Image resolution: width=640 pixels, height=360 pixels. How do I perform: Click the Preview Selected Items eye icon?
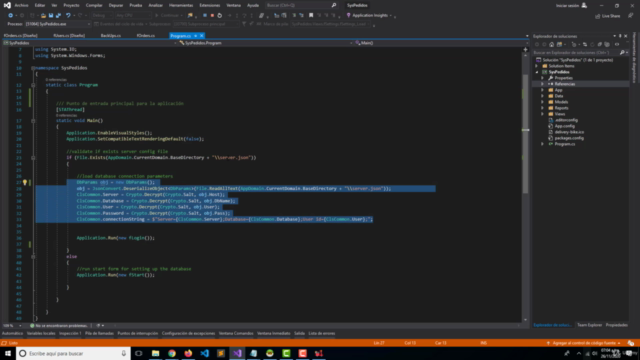point(617,44)
